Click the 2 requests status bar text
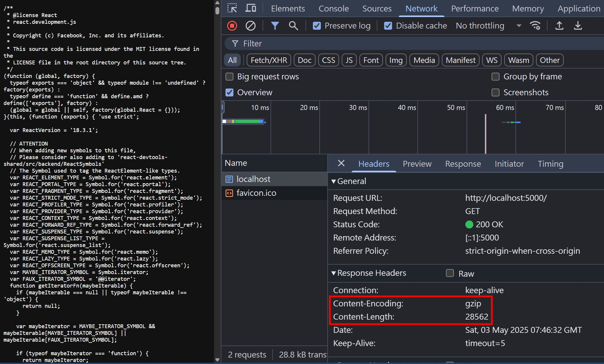 tap(247, 355)
